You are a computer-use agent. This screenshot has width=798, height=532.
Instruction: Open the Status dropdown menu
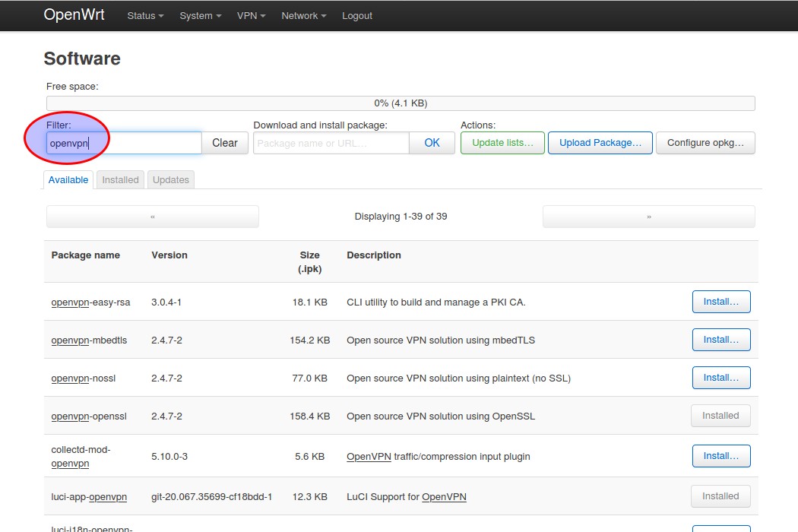(x=145, y=16)
